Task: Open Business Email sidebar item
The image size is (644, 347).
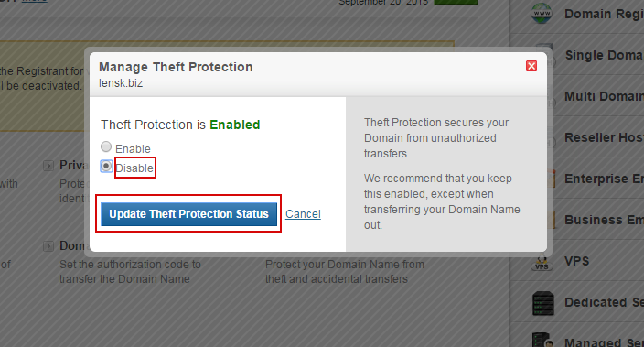Action: pyautogui.click(x=604, y=220)
